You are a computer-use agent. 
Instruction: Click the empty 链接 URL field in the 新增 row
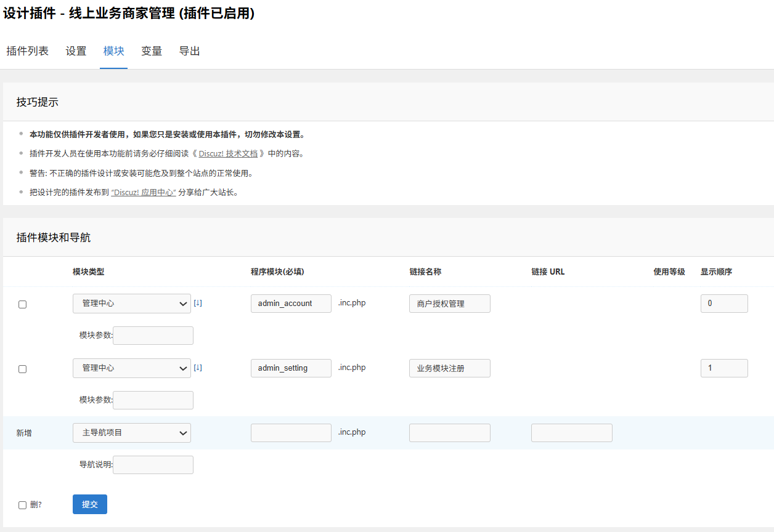pos(571,433)
